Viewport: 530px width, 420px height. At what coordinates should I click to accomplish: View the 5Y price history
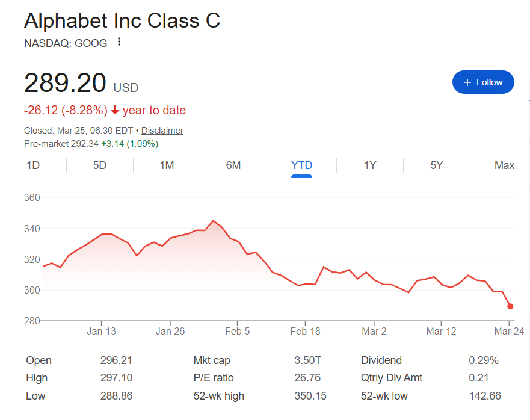pos(437,165)
